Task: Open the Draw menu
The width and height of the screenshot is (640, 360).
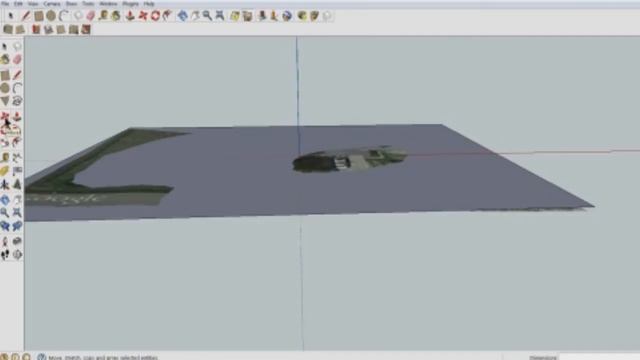Action: tap(71, 4)
